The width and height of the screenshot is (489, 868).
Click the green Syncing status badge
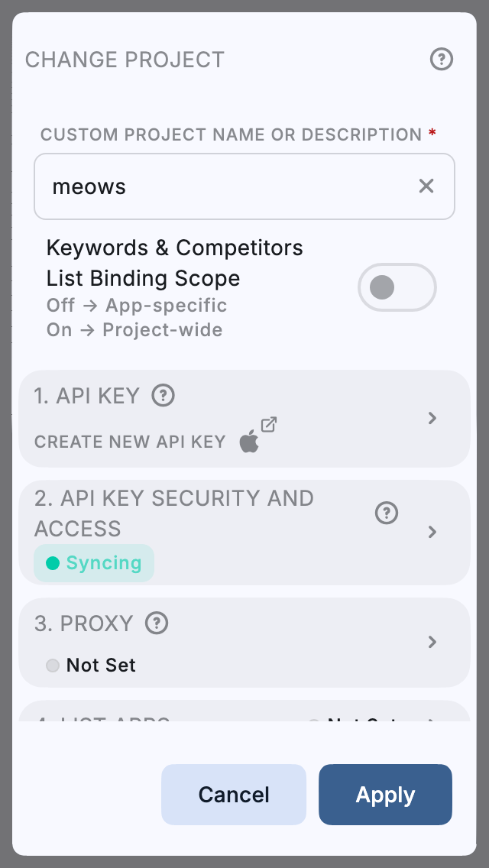click(x=94, y=563)
